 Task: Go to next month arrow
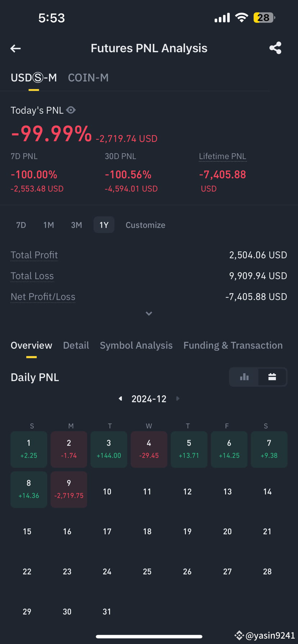click(178, 399)
